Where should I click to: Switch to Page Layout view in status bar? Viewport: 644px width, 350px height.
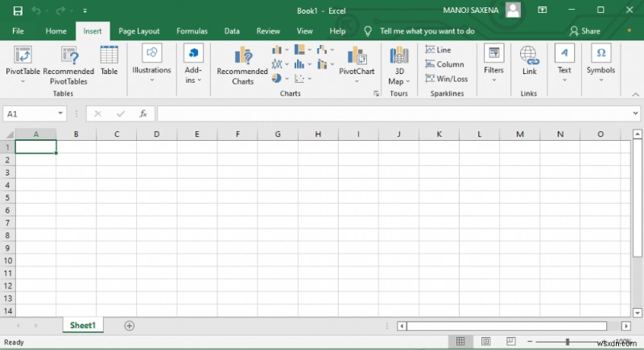485,342
